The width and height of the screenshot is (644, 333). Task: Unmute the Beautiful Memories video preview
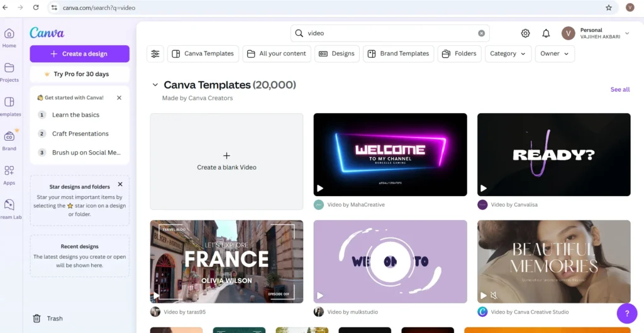[494, 295]
